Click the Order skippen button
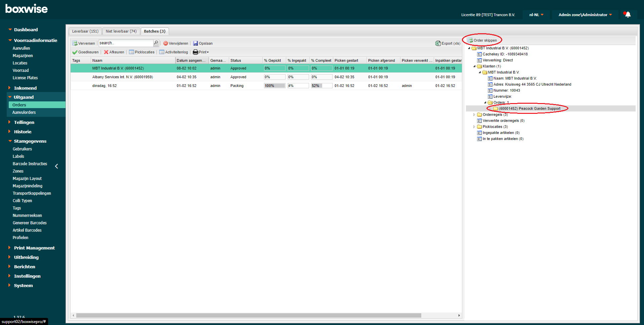 pyautogui.click(x=482, y=40)
